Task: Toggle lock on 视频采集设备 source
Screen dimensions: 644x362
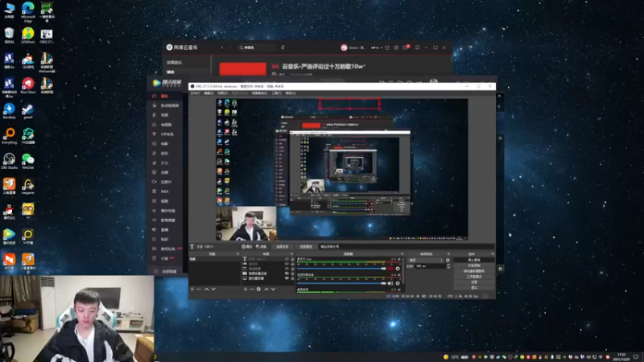Action: [292, 274]
